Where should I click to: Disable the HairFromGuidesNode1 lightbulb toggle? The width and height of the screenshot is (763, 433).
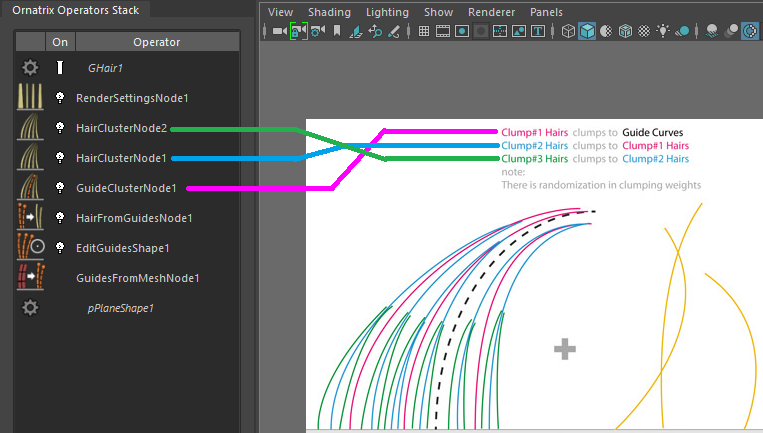[x=60, y=218]
